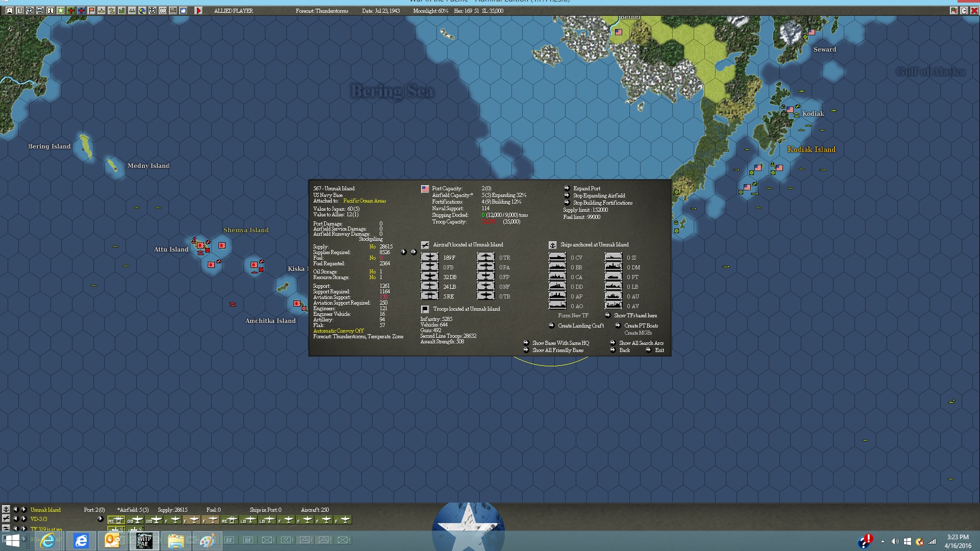Click the red plane on blue background icon
The height and width of the screenshot is (551, 980).
tap(81, 10)
